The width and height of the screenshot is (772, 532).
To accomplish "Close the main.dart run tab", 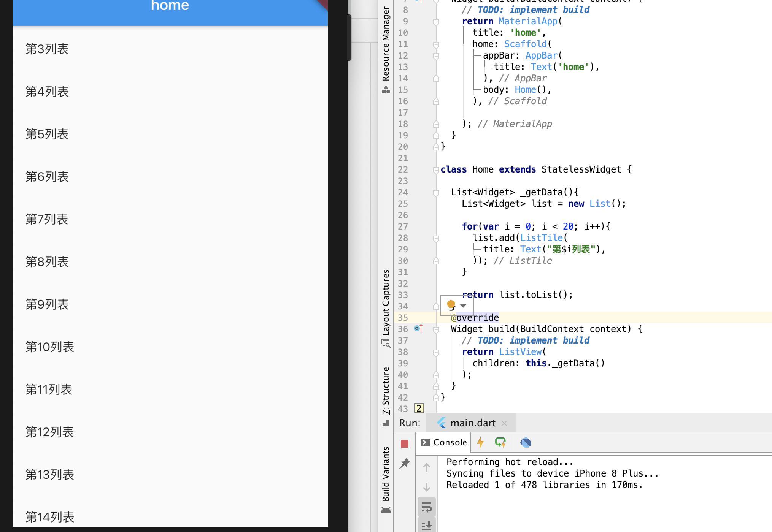I will click(504, 423).
